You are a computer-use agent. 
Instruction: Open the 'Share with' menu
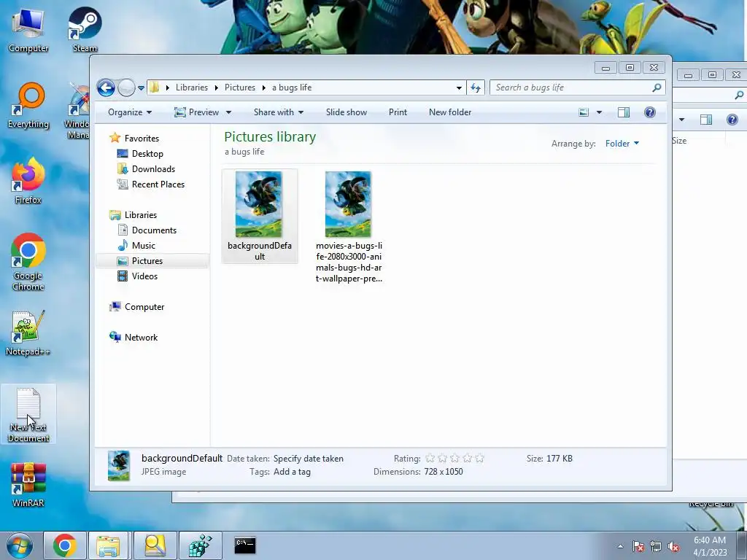coord(278,112)
